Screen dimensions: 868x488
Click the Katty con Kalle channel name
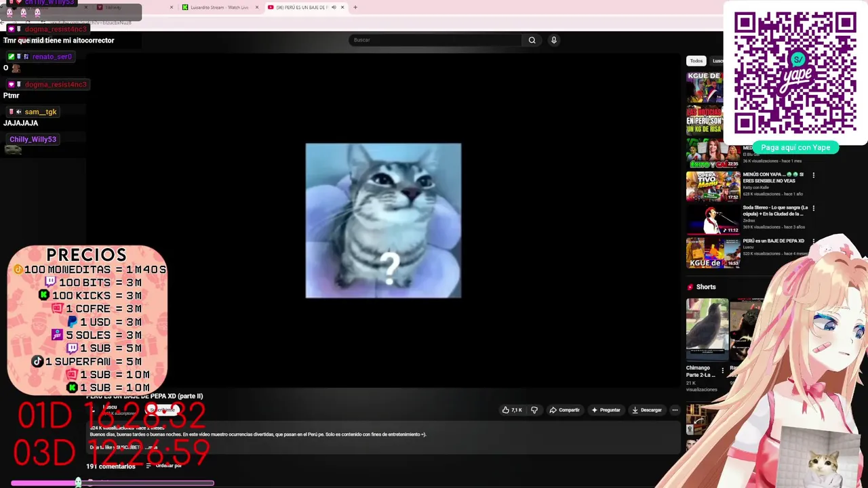[x=757, y=188]
